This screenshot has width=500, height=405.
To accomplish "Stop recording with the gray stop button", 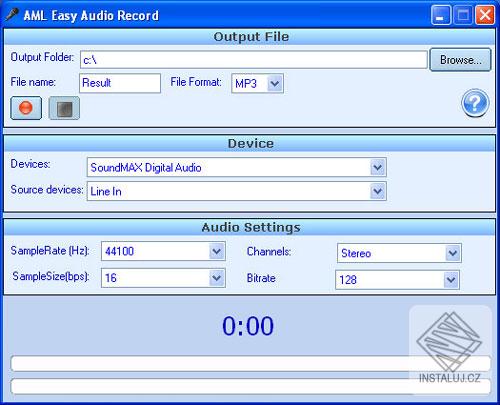I will point(64,108).
